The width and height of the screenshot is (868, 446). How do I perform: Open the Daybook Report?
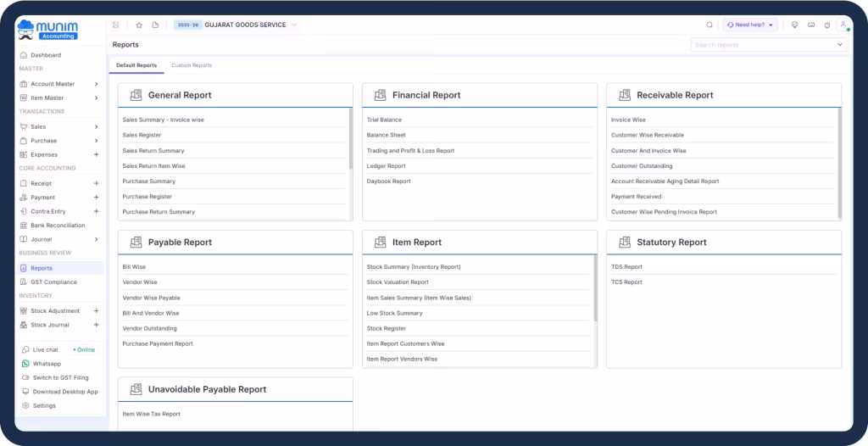[388, 181]
